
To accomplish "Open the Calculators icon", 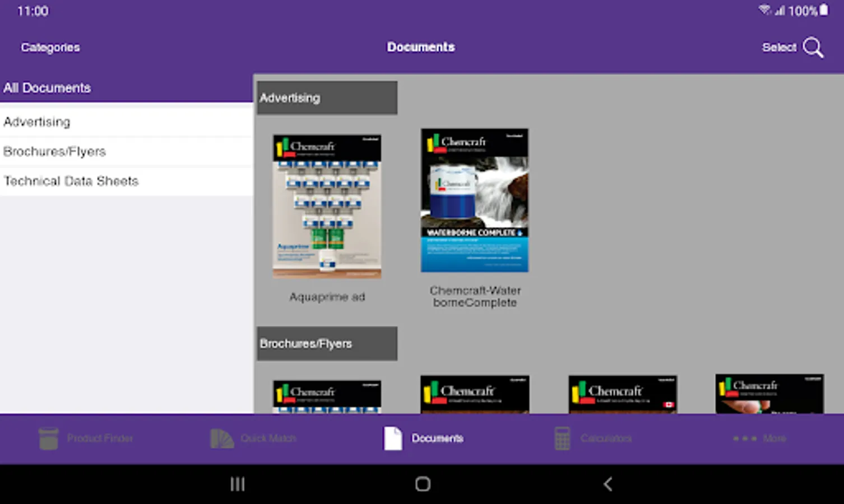I will click(562, 438).
